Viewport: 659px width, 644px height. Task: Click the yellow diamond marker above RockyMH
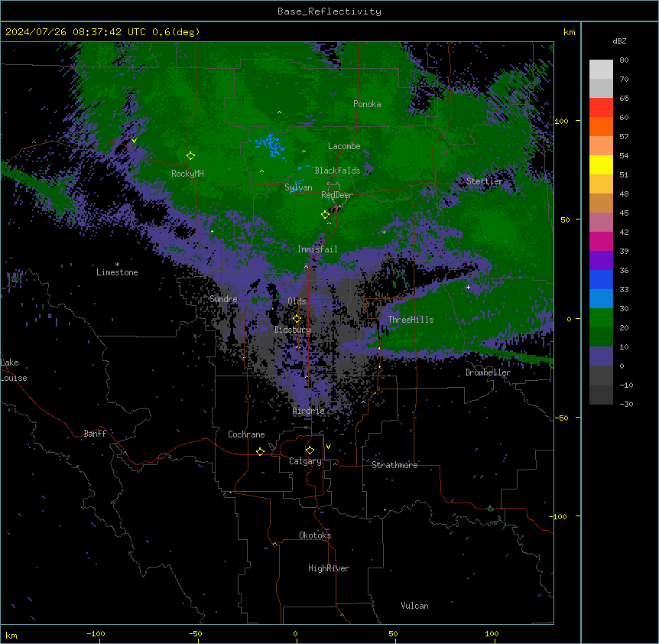190,156
